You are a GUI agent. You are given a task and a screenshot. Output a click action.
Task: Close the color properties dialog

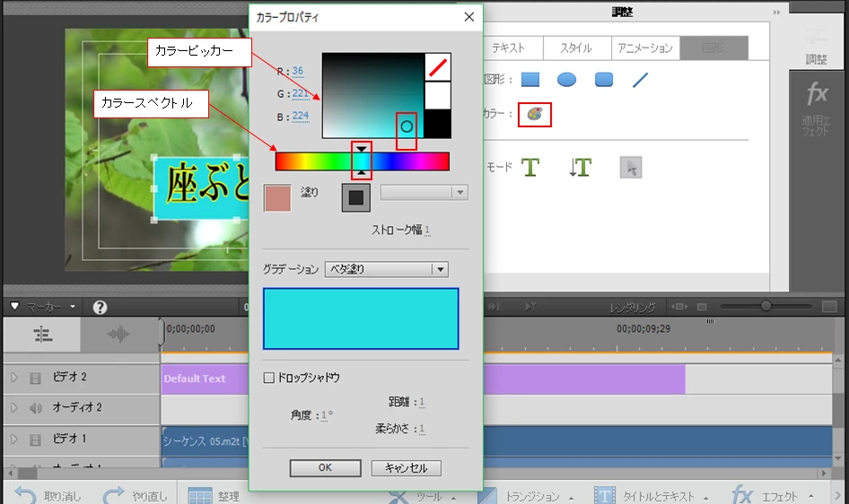pyautogui.click(x=468, y=17)
